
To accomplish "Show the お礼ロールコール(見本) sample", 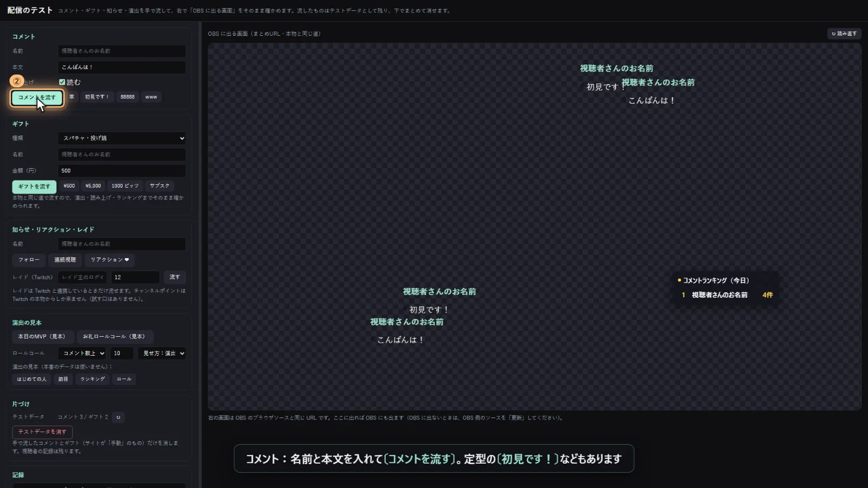I will tap(114, 337).
